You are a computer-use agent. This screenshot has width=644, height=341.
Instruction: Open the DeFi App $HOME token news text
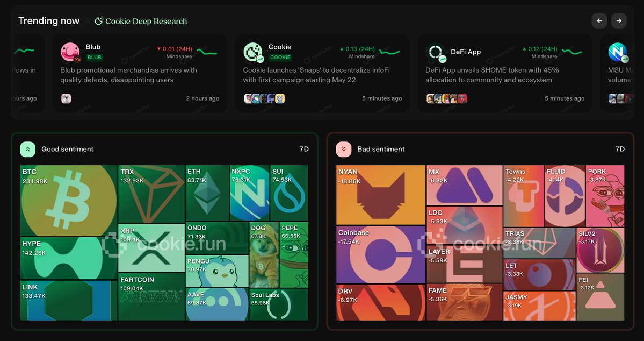pyautogui.click(x=492, y=75)
